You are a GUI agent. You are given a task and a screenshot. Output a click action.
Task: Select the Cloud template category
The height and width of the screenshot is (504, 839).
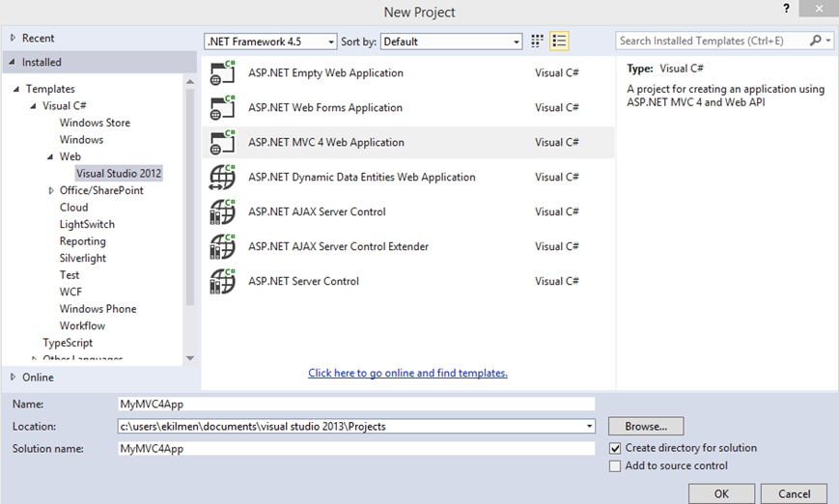73,207
